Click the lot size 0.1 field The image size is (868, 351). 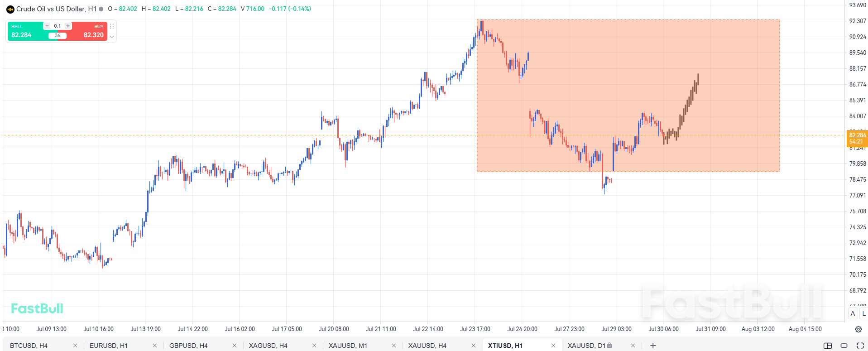(x=58, y=26)
